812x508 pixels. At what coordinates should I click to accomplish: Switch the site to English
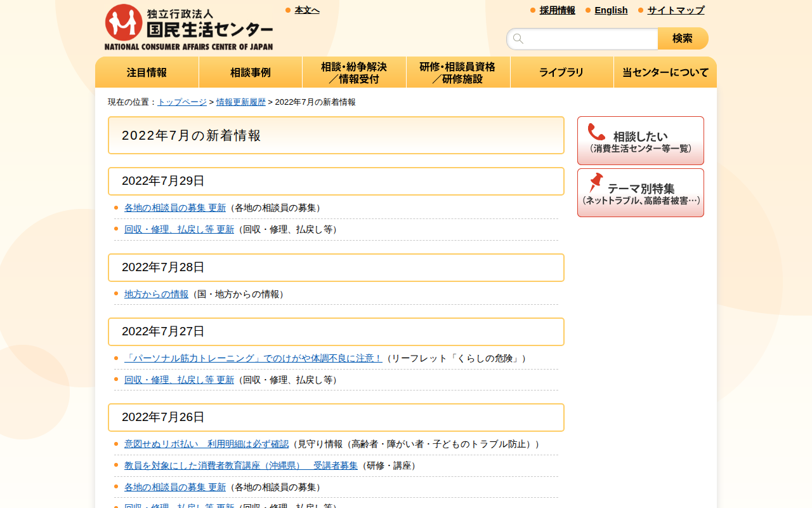(x=611, y=10)
